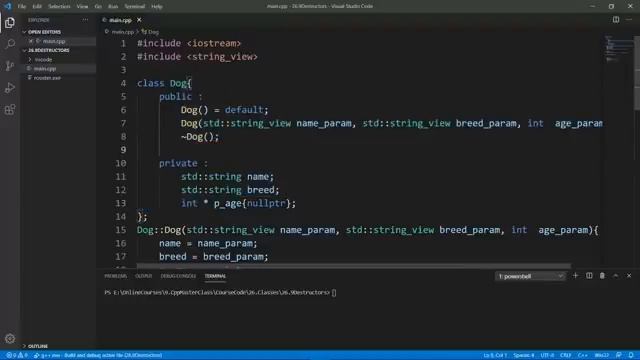Image resolution: width=640 pixels, height=360 pixels.
Task: Close main.cpp in Open Editors list
Action: pyautogui.click(x=31, y=41)
